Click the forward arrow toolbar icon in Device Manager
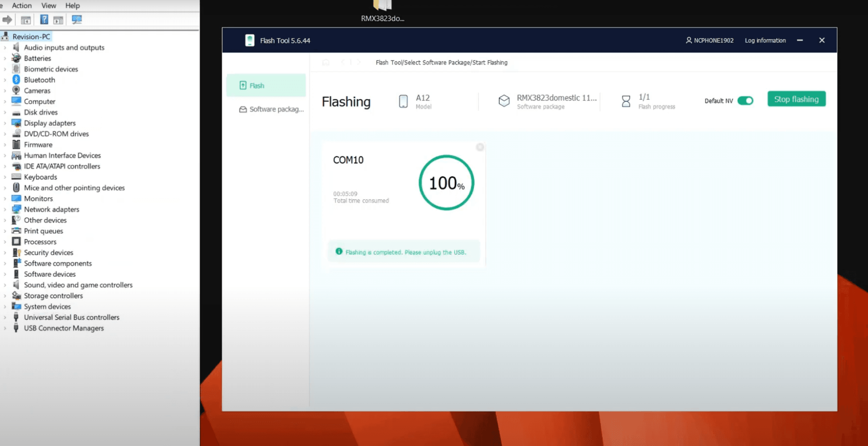This screenshot has height=446, width=868. point(7,20)
